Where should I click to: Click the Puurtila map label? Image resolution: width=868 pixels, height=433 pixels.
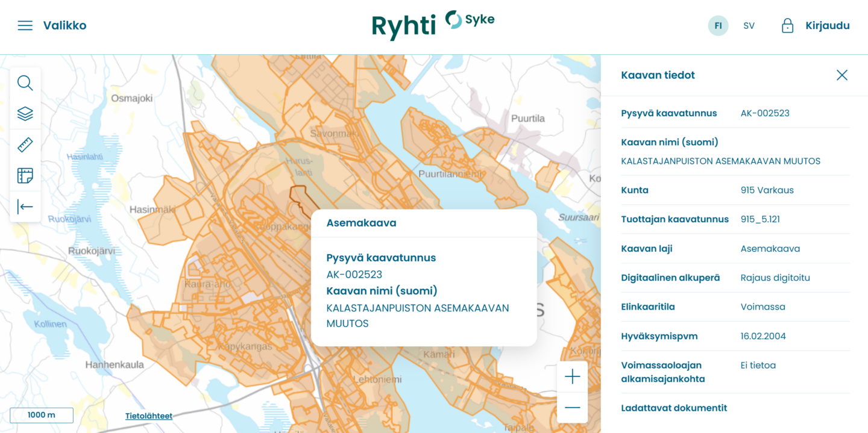tap(528, 119)
